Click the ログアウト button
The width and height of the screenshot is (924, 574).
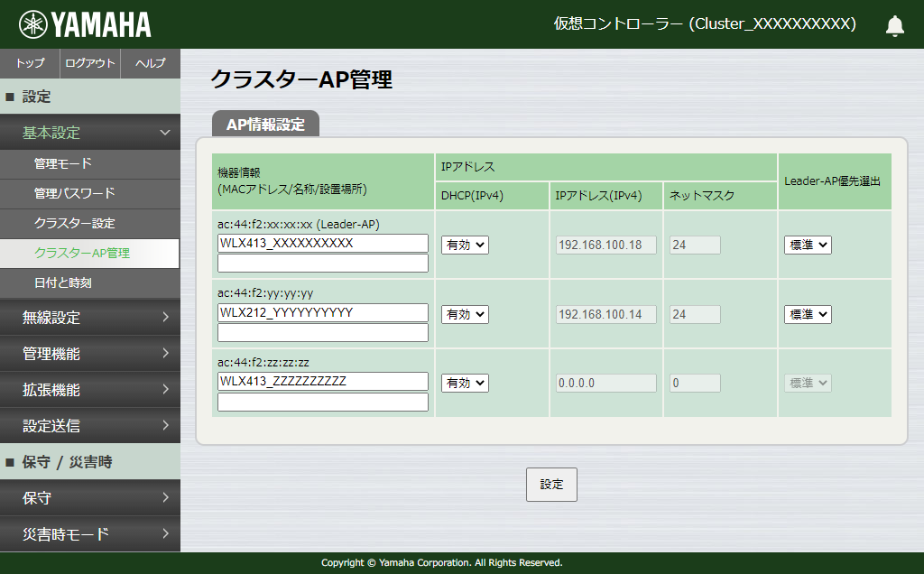pos(90,63)
